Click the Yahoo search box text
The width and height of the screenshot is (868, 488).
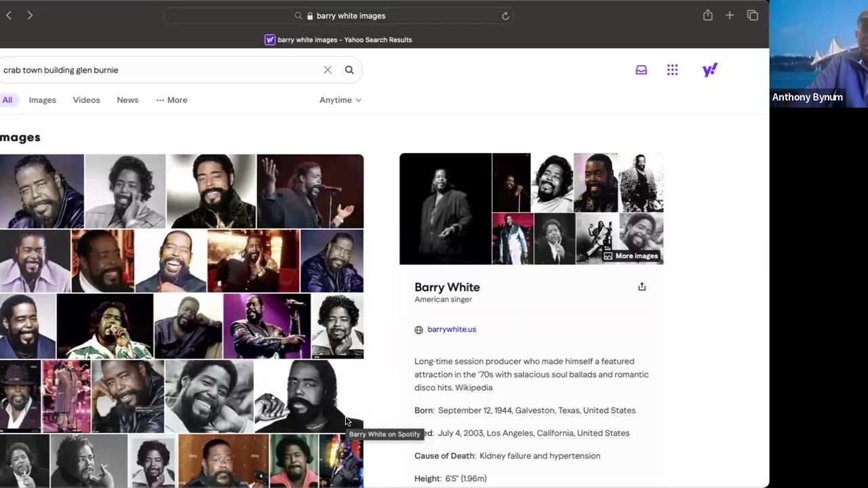[x=61, y=70]
